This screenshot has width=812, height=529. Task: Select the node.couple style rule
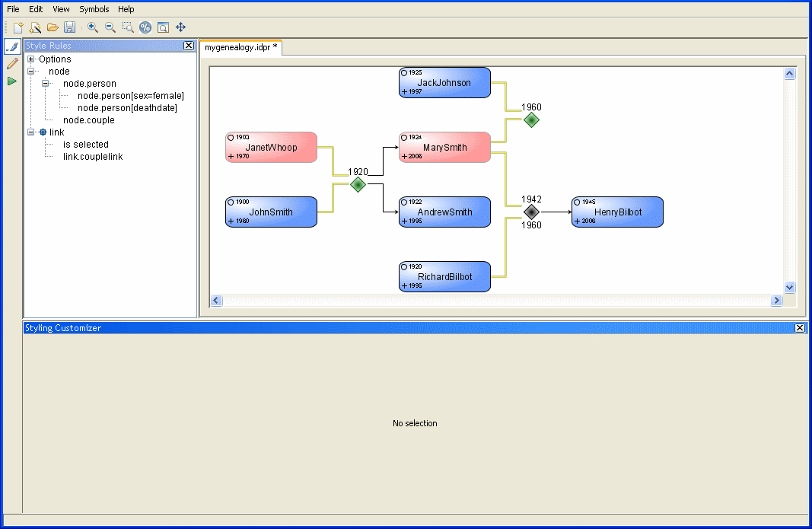[x=89, y=120]
